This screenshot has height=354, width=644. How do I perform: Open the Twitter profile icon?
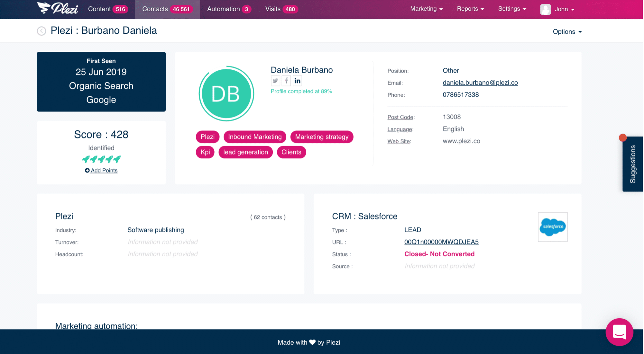click(275, 81)
